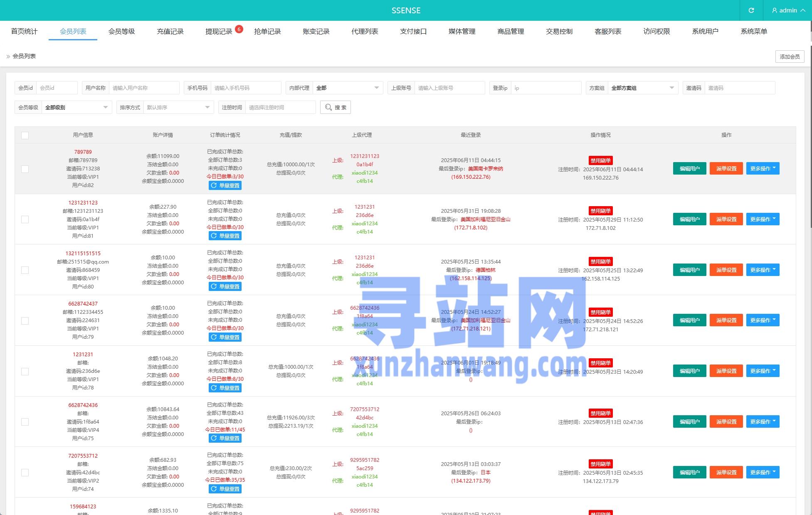Click the refresh icon in top bar
This screenshot has width=812, height=515.
point(751,10)
